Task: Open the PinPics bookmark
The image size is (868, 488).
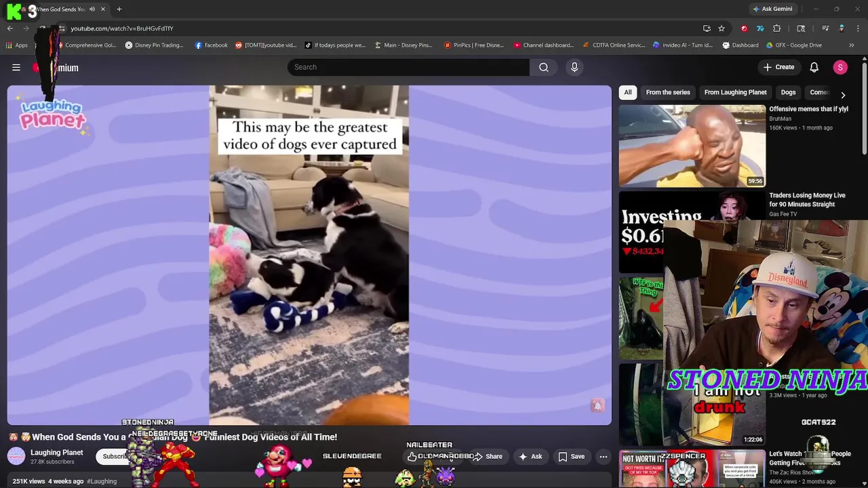Action: 474,45
